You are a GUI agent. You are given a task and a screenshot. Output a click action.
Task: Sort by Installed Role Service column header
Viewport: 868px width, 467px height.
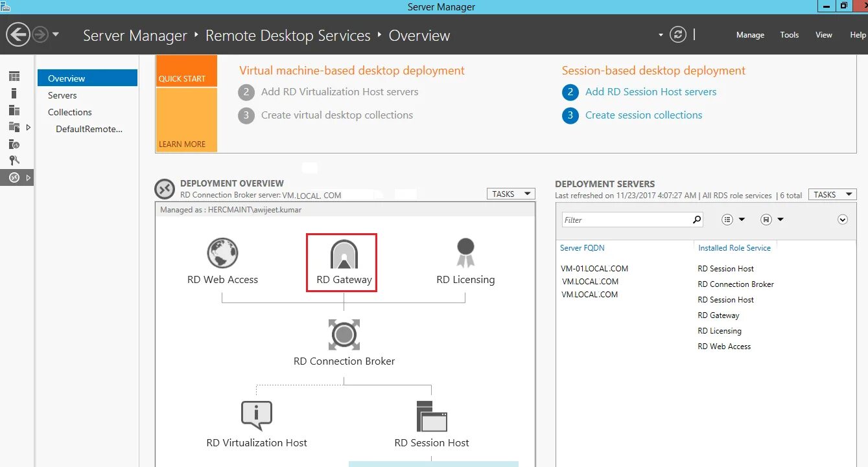click(x=734, y=248)
